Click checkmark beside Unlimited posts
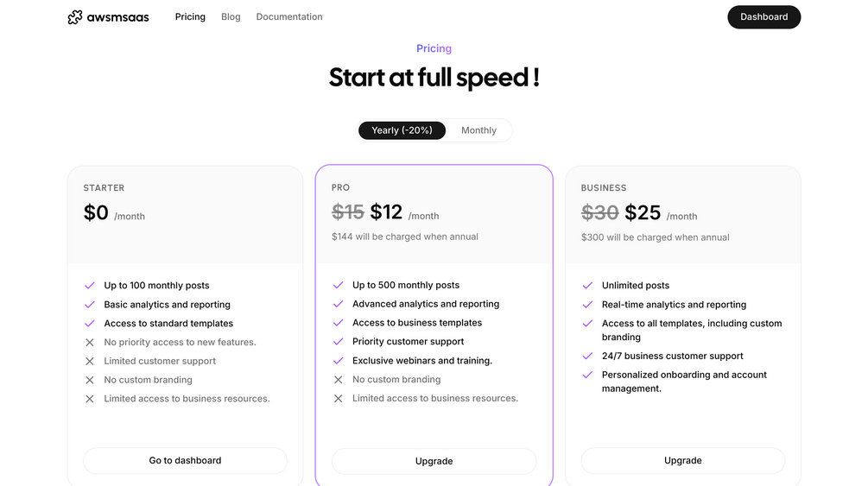This screenshot has width=868, height=486. (587, 286)
